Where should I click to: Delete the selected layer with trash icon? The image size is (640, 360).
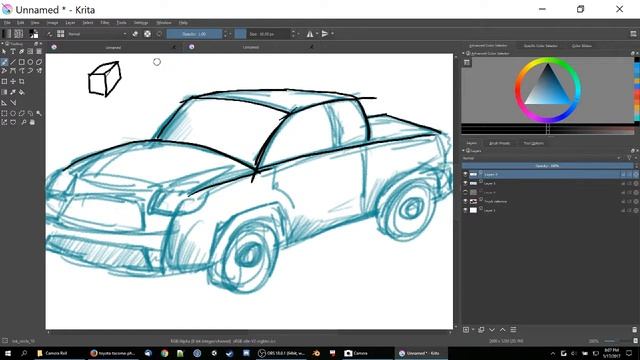(x=634, y=330)
